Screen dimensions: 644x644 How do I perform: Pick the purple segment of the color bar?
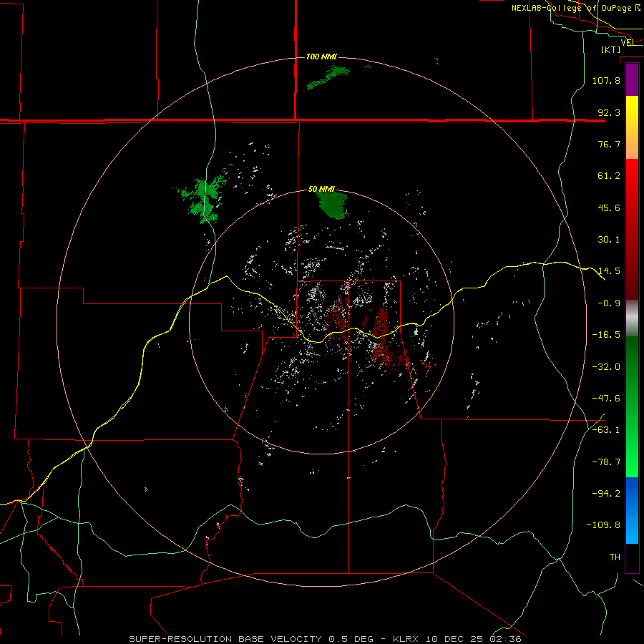pos(632,79)
